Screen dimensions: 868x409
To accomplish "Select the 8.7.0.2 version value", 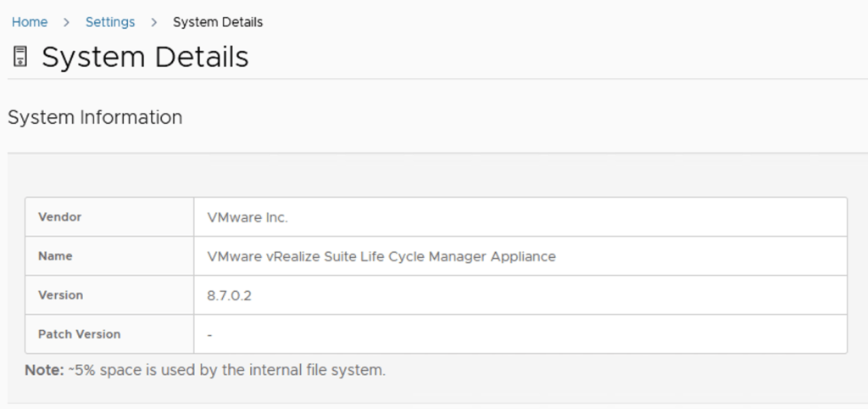I will [x=230, y=295].
